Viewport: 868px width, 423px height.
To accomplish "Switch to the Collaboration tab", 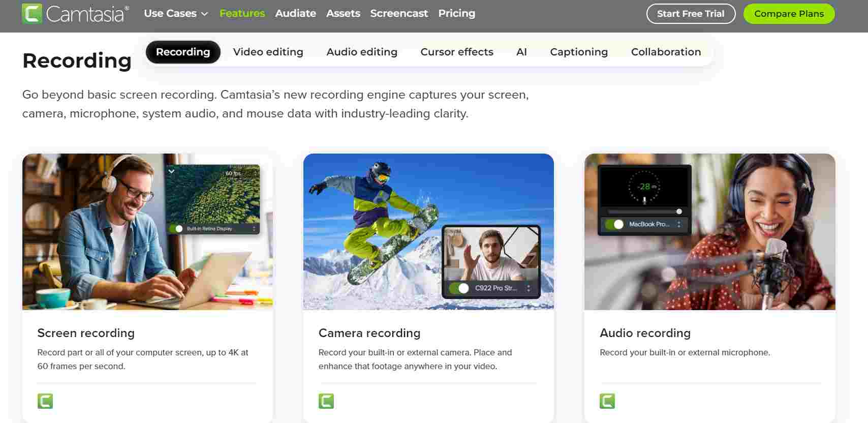I will click(x=666, y=52).
